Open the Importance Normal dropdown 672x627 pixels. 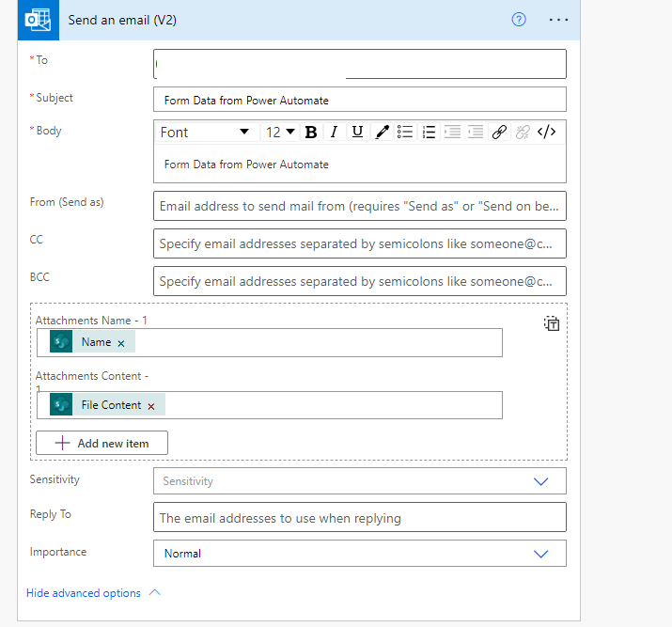click(x=360, y=554)
